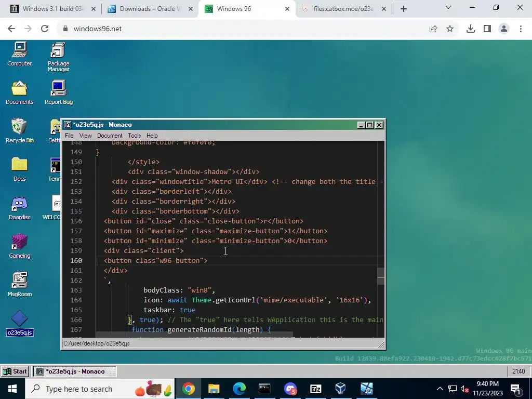Open File Explorer in the Windows taskbar
This screenshot has width=532, height=399.
coord(214,389)
